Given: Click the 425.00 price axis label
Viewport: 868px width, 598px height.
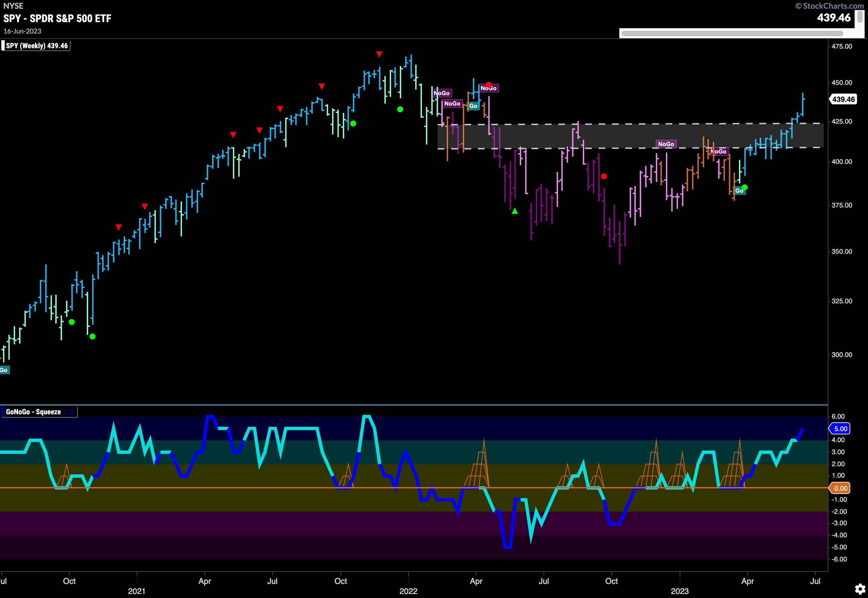Looking at the screenshot, I should coord(842,121).
